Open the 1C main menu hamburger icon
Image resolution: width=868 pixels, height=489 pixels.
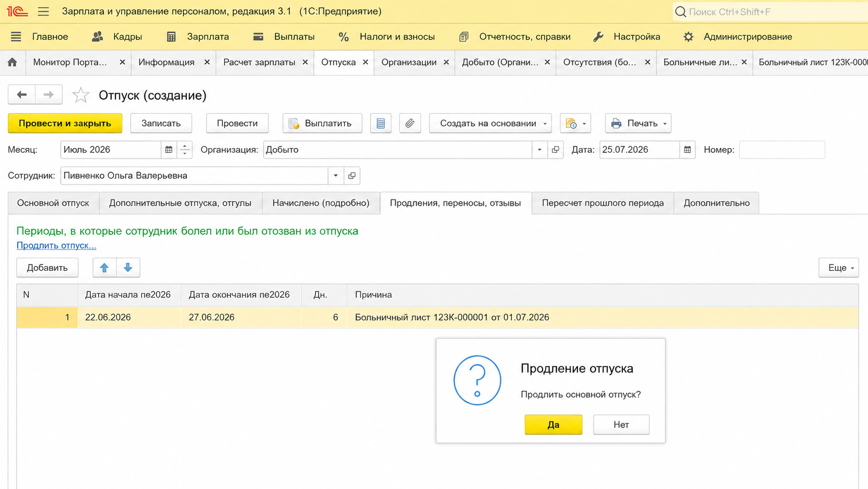44,11
